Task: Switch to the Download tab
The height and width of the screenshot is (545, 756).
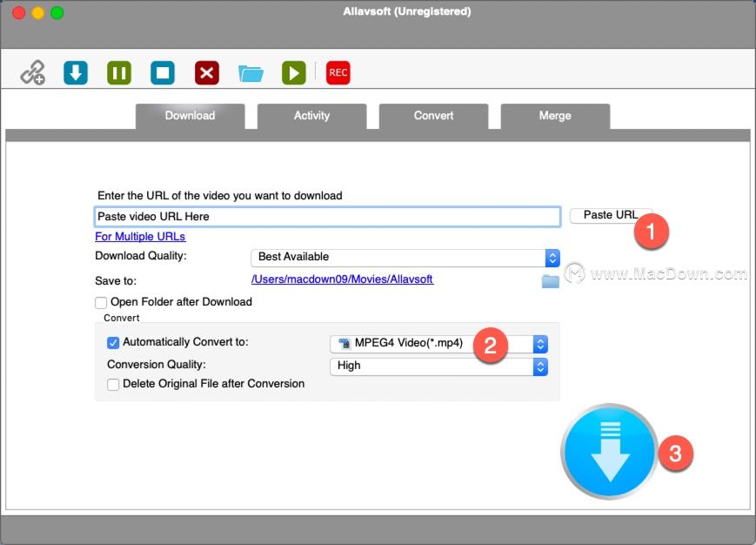Action: [190, 116]
